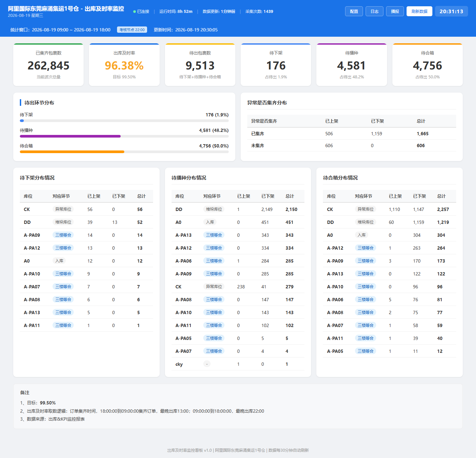Select the 已集齐包裹数 summary card

coord(48,65)
